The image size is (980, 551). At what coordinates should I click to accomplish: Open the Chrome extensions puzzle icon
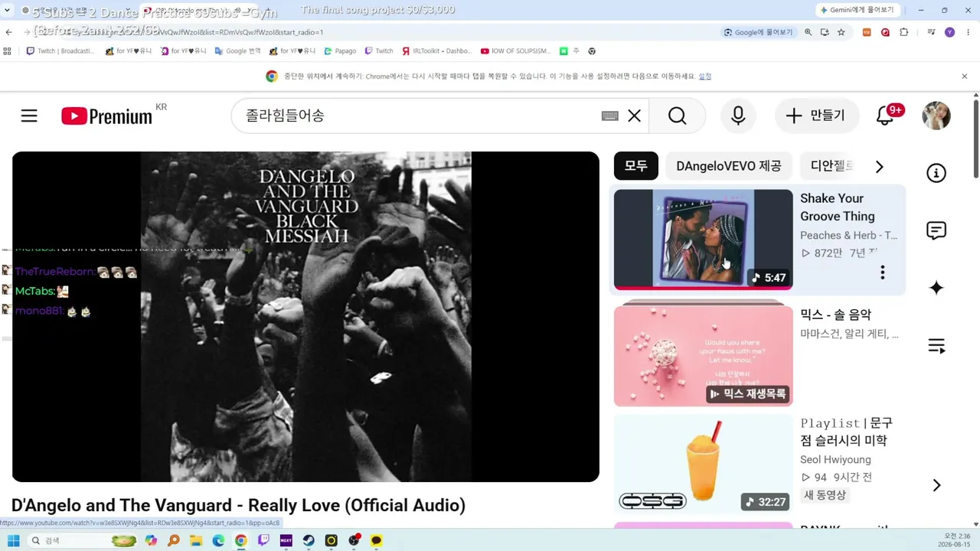click(x=904, y=32)
